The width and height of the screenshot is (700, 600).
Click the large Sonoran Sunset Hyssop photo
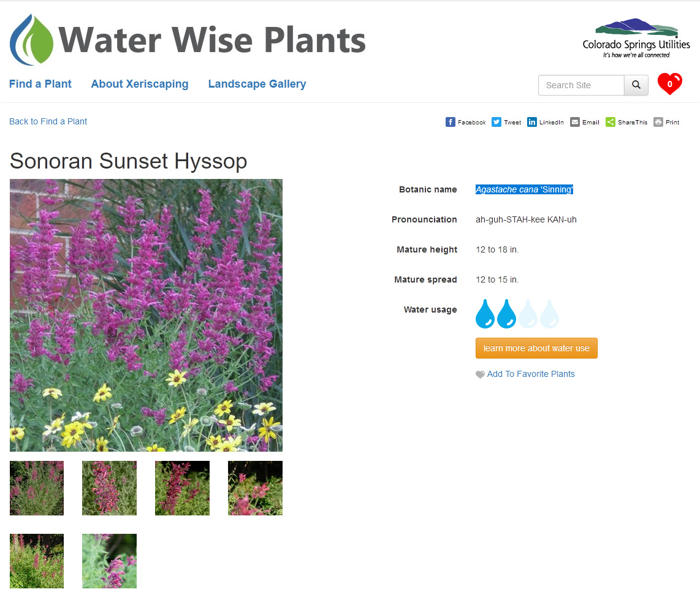146,315
